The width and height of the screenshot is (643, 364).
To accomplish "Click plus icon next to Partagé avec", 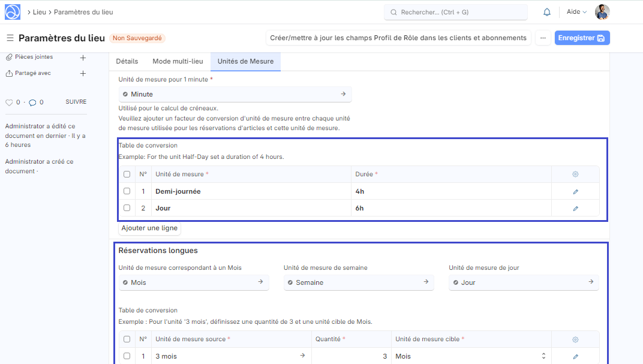I will click(x=83, y=74).
